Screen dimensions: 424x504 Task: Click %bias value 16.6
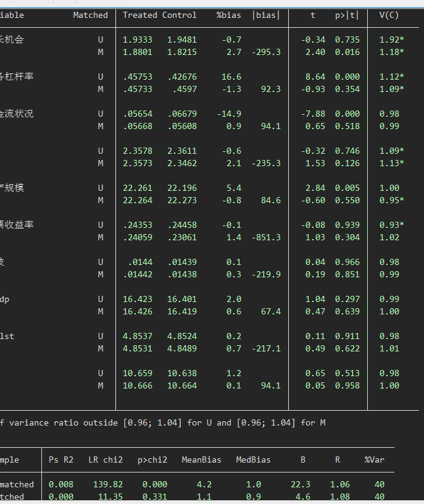coord(231,77)
